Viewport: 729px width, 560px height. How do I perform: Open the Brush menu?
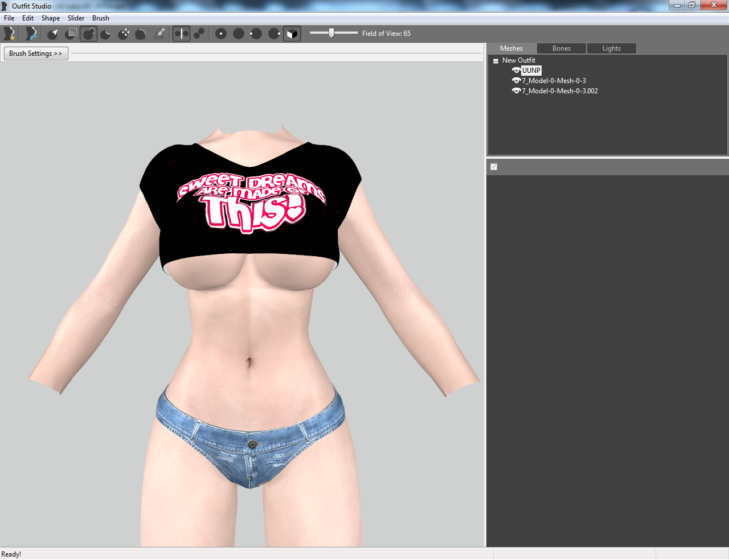pyautogui.click(x=101, y=18)
